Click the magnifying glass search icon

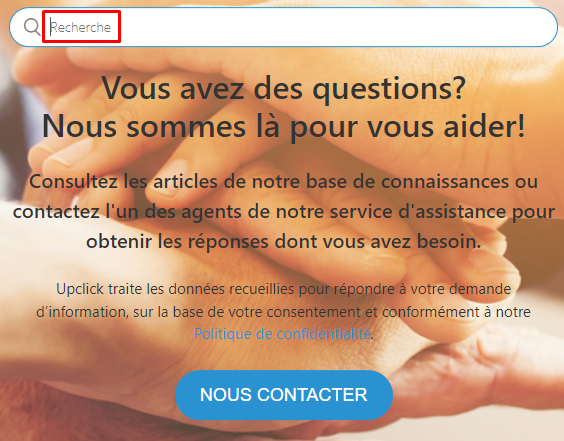pos(32,27)
